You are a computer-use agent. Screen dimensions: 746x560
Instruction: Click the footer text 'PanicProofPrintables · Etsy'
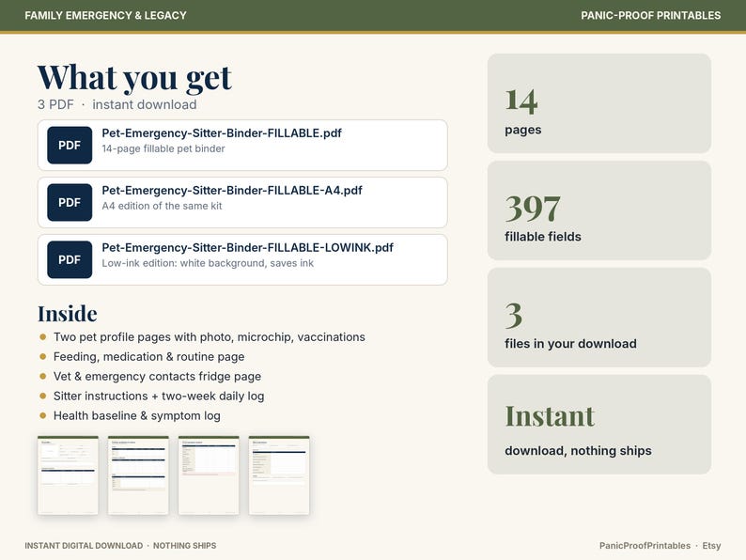pyautogui.click(x=660, y=546)
